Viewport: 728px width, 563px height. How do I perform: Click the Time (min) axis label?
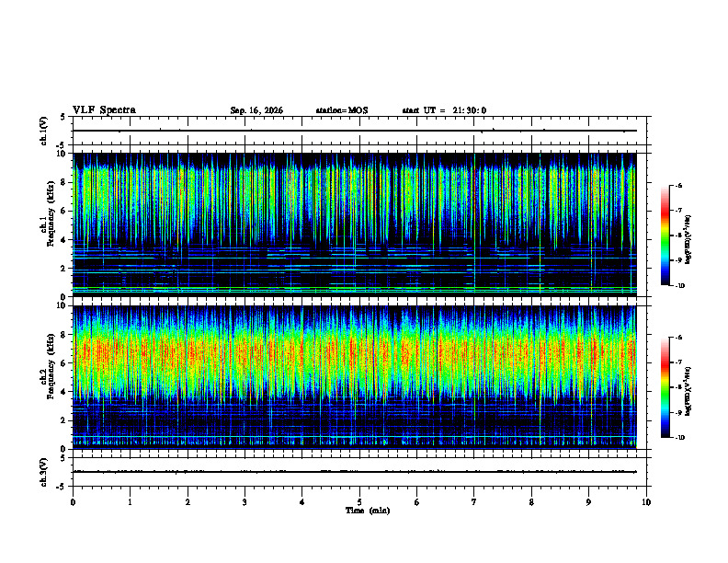[368, 511]
